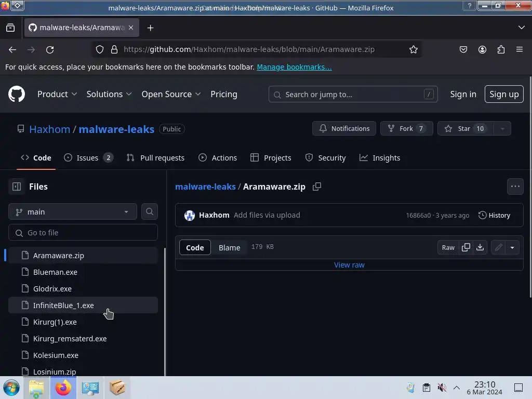Close the malware-leaks tab
Viewport: 532px width, 399px height.
(x=131, y=28)
